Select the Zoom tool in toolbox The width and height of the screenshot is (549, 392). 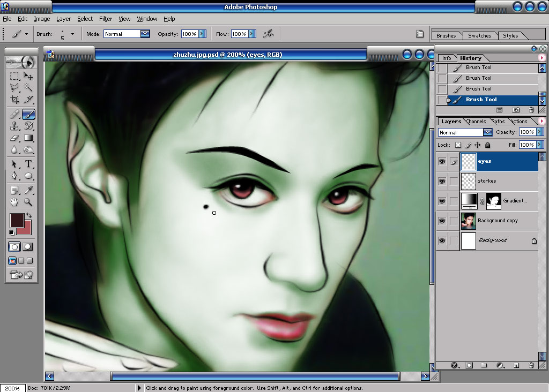point(28,202)
